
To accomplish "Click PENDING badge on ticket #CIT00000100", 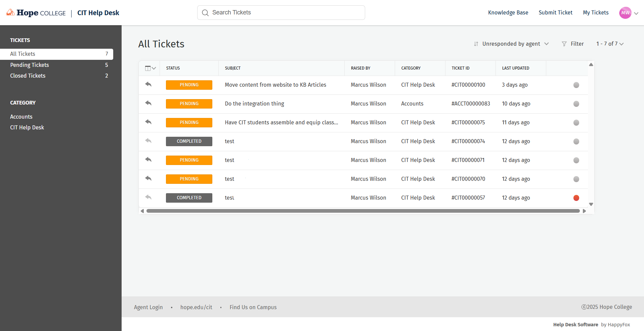I will 189,85.
